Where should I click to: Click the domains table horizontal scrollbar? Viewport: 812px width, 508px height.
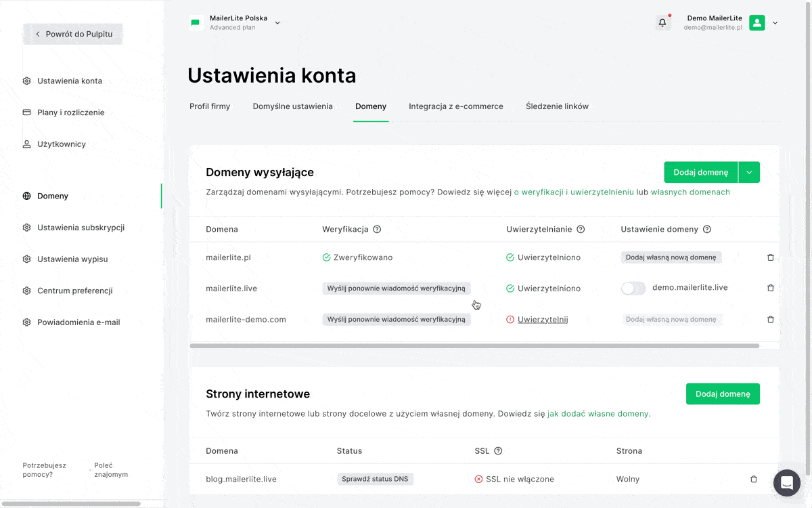(x=474, y=345)
